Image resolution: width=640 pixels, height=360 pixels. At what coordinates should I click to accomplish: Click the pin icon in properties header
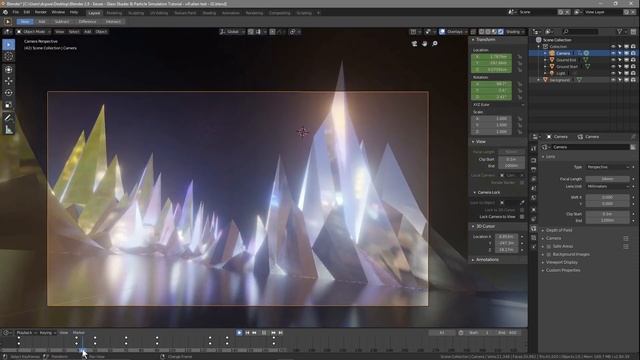(x=633, y=137)
